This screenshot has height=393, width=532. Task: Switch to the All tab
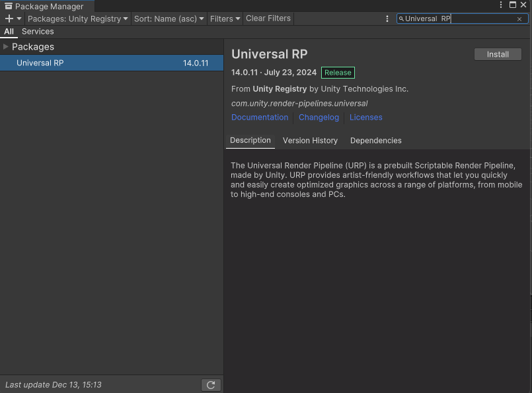9,32
